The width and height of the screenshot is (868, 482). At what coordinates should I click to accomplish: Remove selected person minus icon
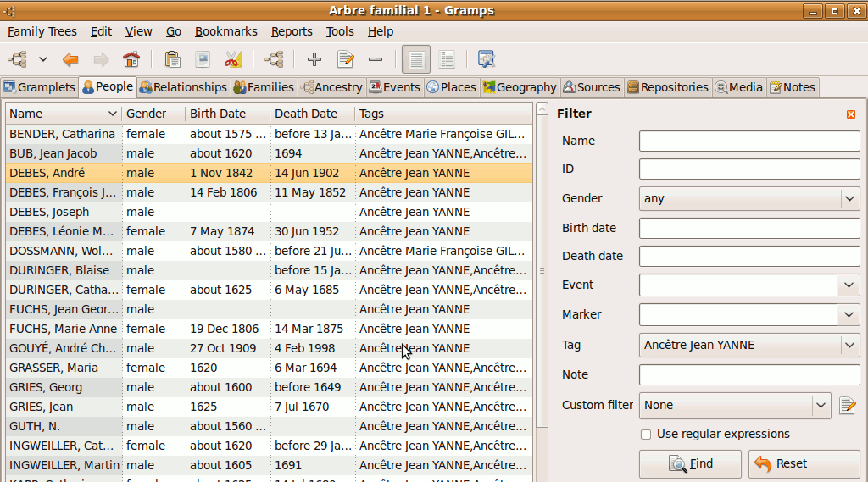pyautogui.click(x=376, y=59)
